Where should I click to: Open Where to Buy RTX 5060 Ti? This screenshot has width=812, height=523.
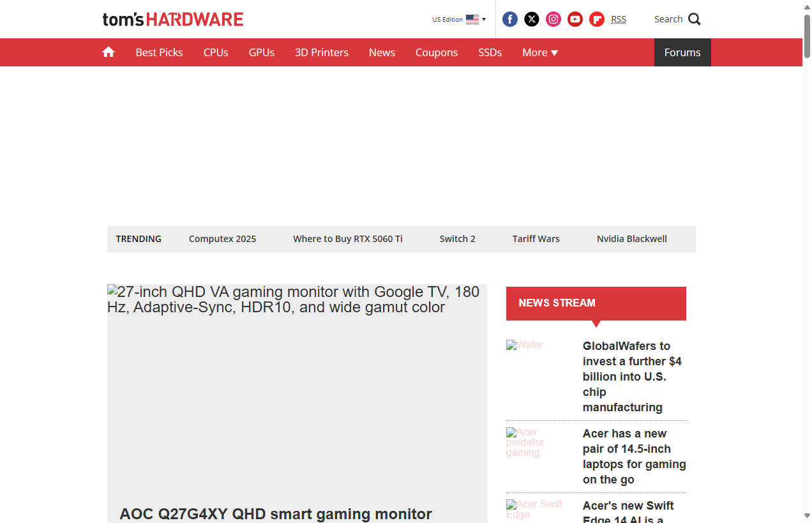point(348,239)
